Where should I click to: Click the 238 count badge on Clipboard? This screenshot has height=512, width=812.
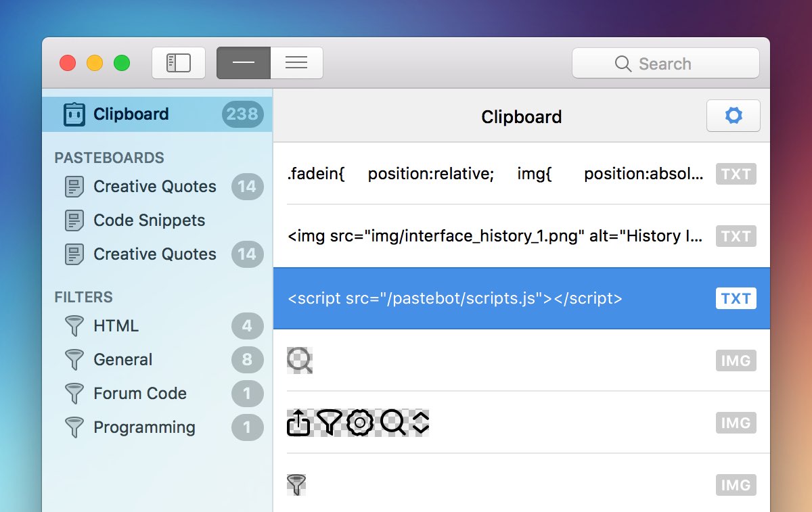[242, 114]
